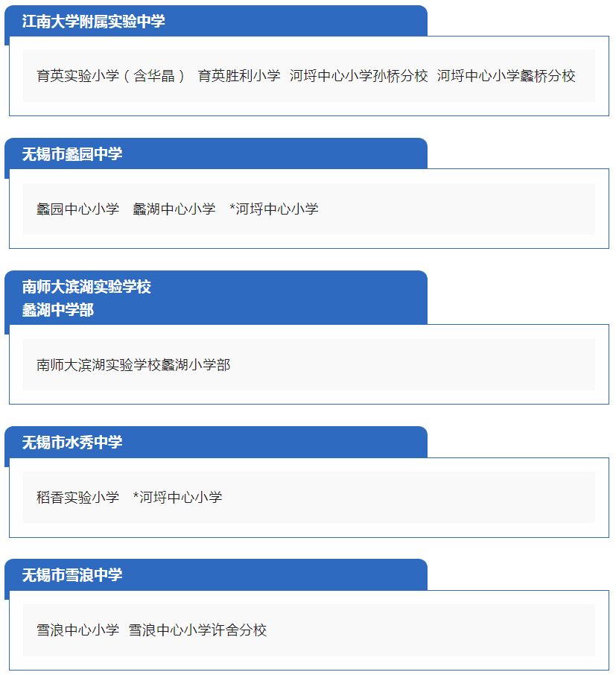The image size is (616, 675).
Task: Select 蠡湖中心小学
Action: pyautogui.click(x=174, y=209)
